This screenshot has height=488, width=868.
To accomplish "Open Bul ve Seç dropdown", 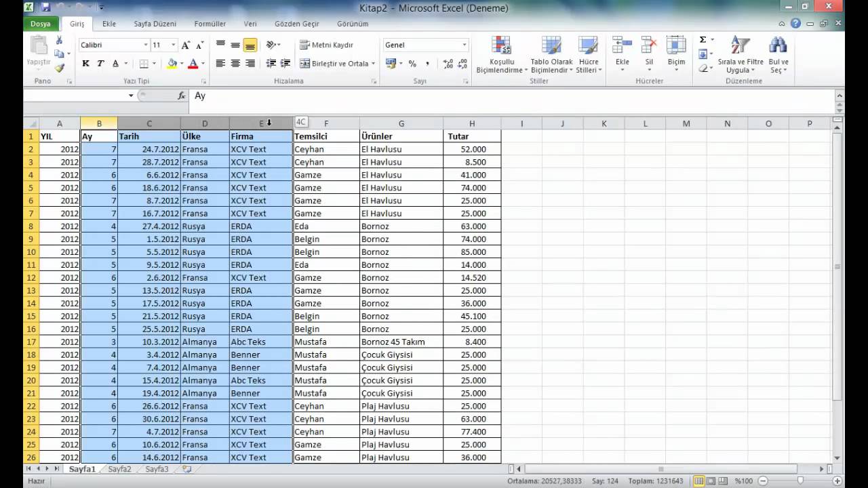I will point(778,54).
